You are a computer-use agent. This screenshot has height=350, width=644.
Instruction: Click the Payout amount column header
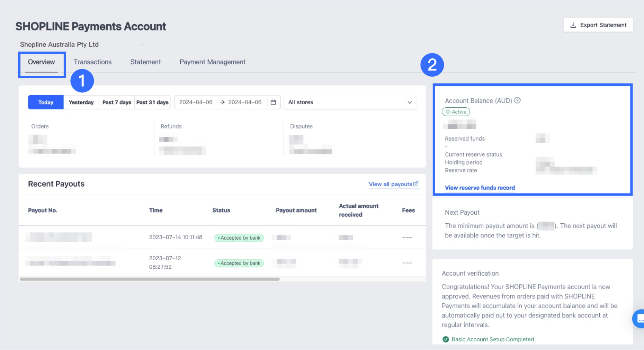click(296, 210)
